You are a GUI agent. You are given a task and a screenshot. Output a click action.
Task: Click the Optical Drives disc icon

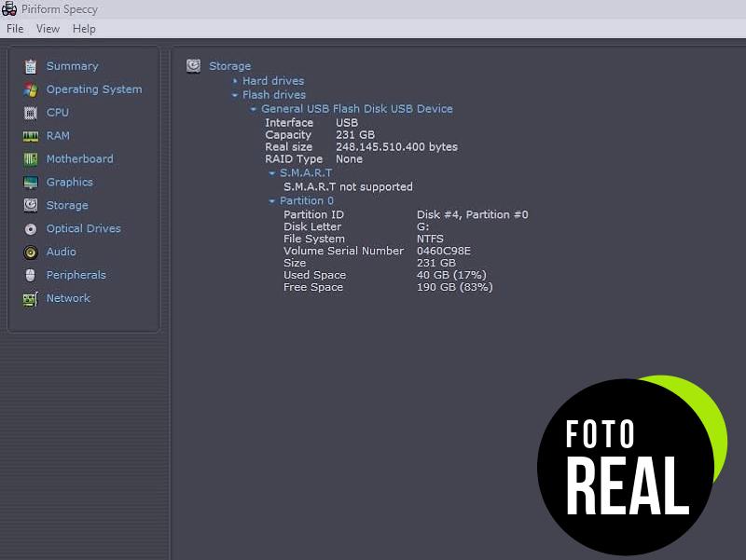coord(31,229)
